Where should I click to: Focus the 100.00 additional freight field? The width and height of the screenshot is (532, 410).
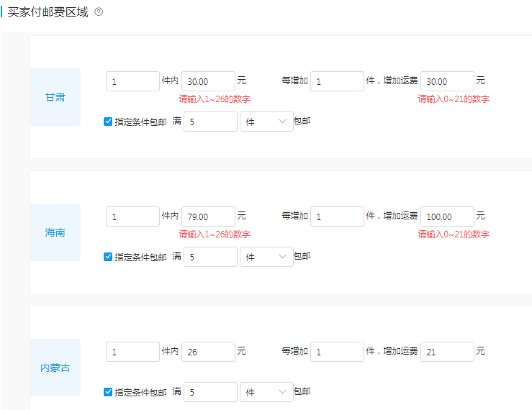pos(447,217)
